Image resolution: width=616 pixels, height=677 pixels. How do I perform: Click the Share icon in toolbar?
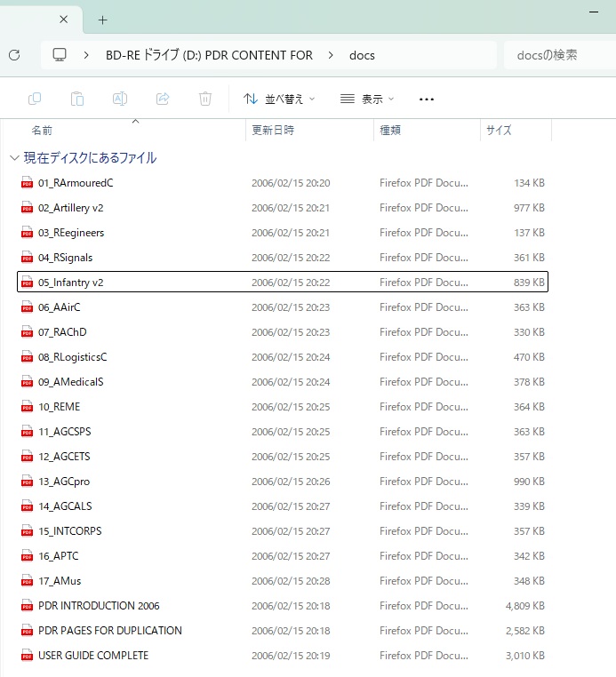coord(163,99)
